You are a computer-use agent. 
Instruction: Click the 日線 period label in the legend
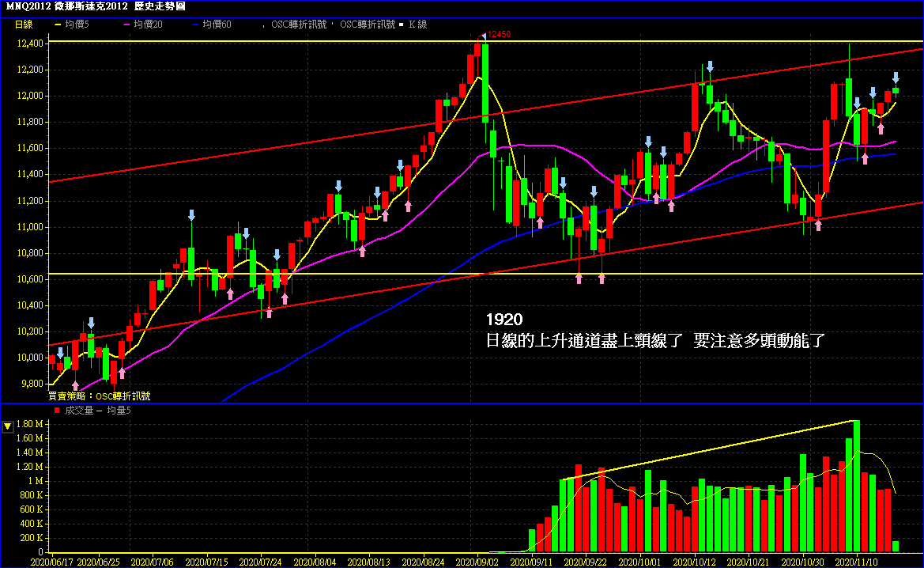(24, 25)
